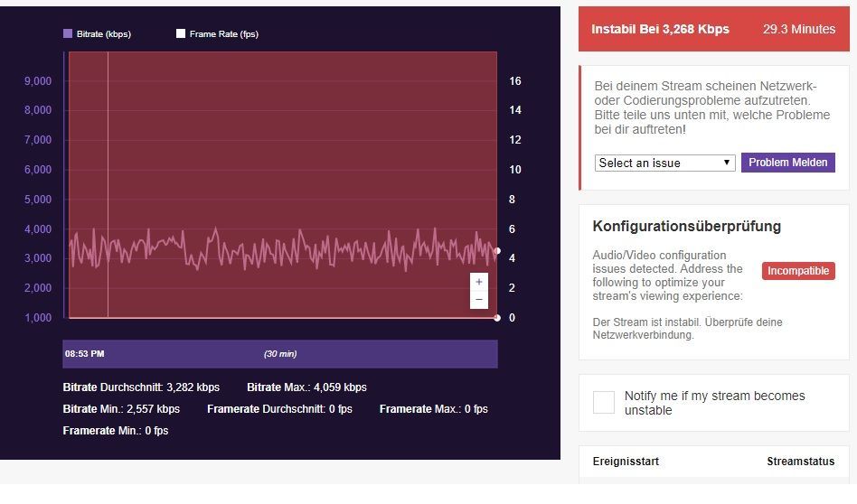Click the Incompatible status badge
This screenshot has height=504, width=857.
pyautogui.click(x=798, y=271)
